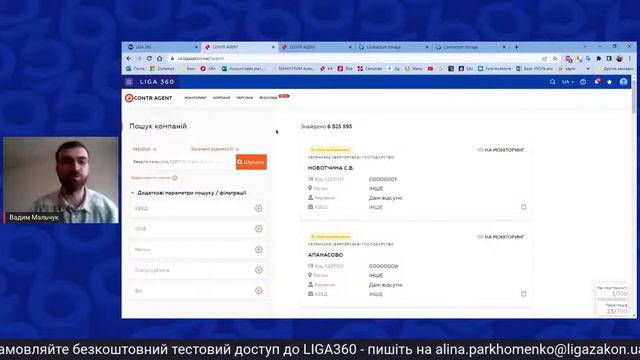Add НОВОТЧИНА С.В. to НА МОНІТОРИНГ
640x360 pixels.
coord(501,150)
